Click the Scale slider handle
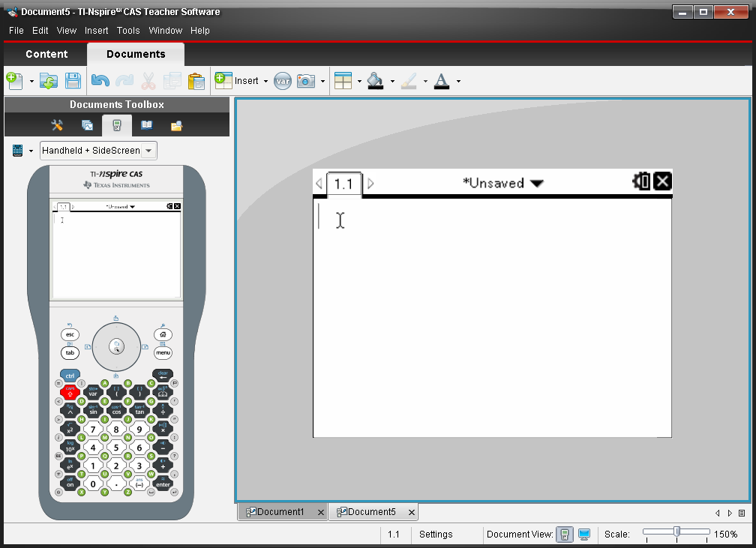 pos(677,532)
